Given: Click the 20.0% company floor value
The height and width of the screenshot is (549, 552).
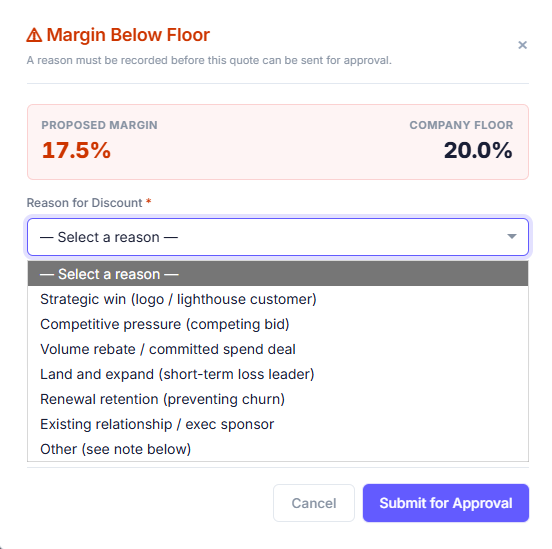Looking at the screenshot, I should [x=478, y=150].
